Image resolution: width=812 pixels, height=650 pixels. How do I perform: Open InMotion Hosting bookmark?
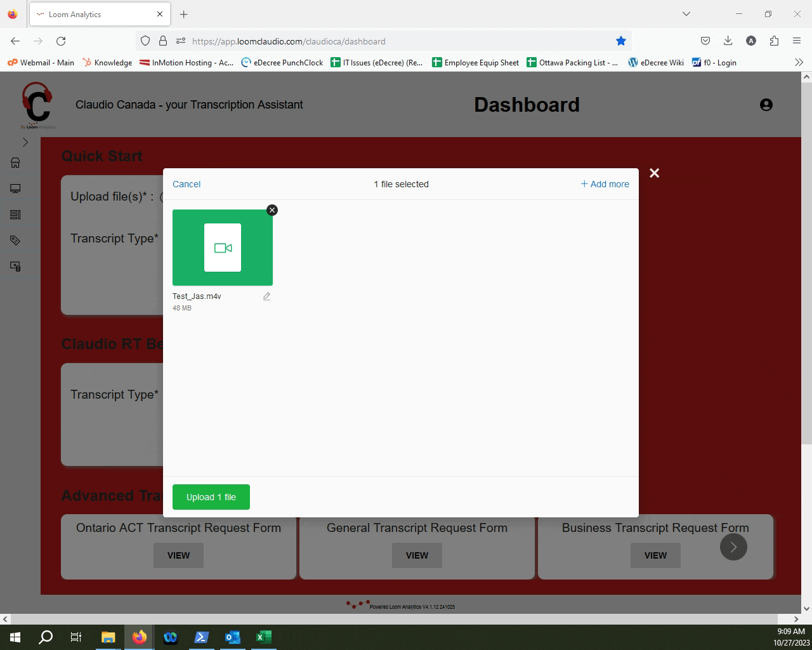point(187,62)
